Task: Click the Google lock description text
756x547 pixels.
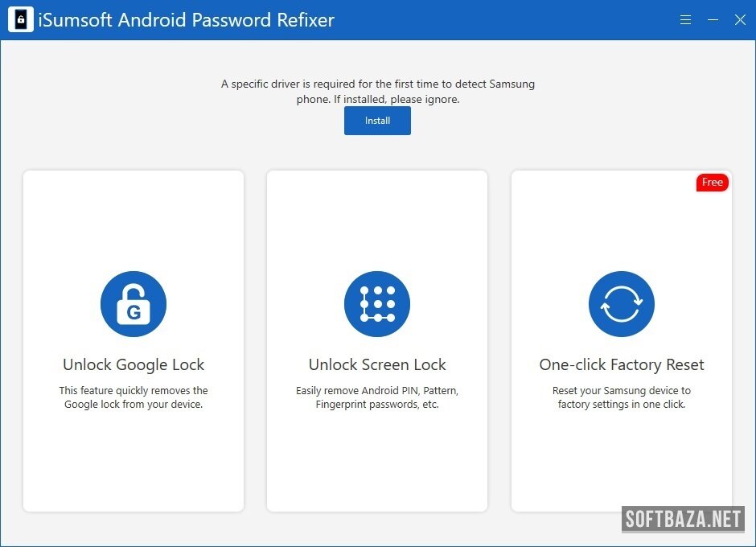Action: click(x=134, y=397)
